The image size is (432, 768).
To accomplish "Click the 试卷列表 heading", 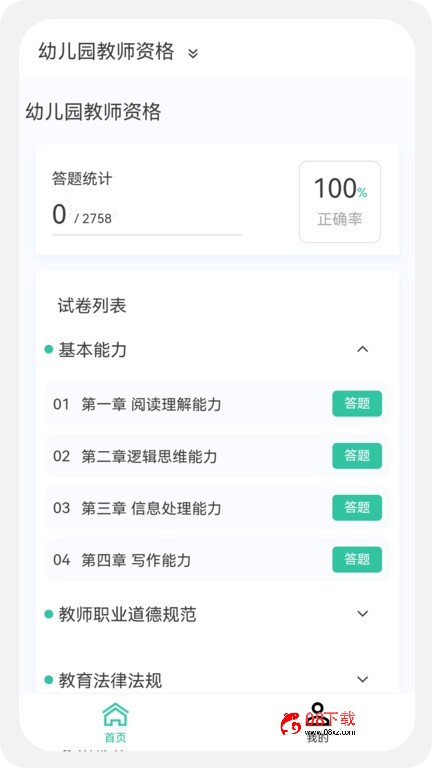I will pyautogui.click(x=92, y=306).
